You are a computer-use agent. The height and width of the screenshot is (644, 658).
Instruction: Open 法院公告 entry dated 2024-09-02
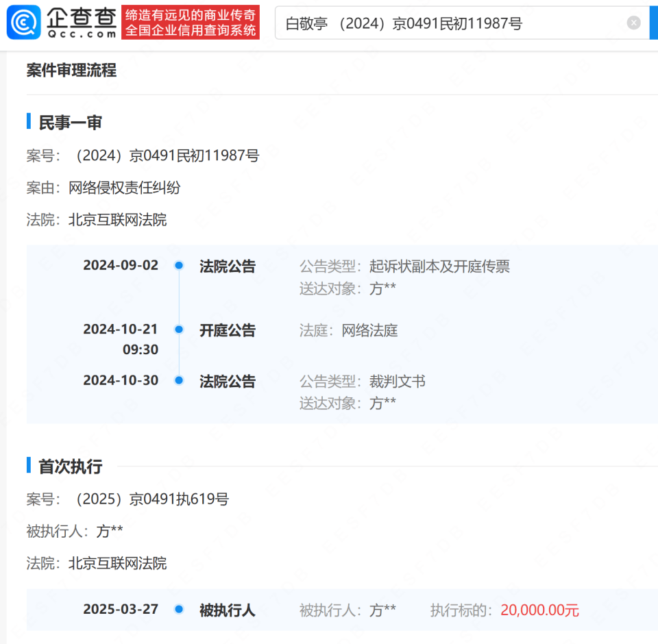pos(228,266)
